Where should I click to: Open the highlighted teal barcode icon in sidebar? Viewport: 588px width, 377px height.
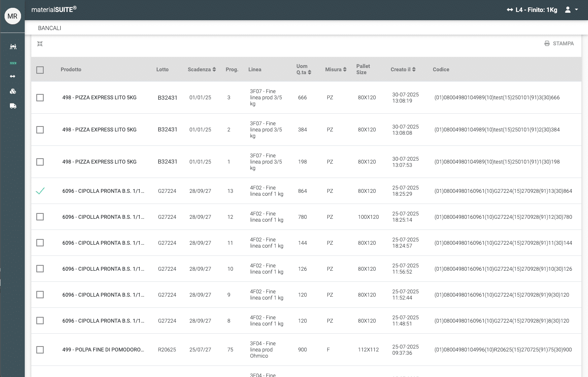click(12, 63)
